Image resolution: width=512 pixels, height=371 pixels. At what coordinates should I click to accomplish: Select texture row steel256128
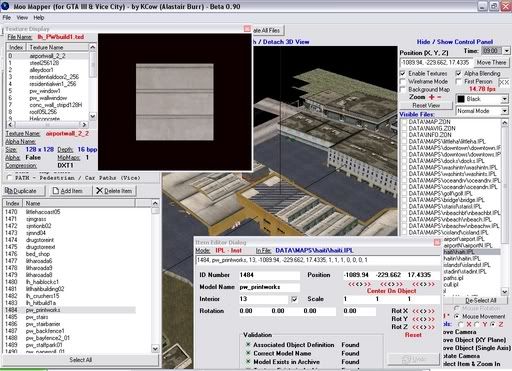47,63
